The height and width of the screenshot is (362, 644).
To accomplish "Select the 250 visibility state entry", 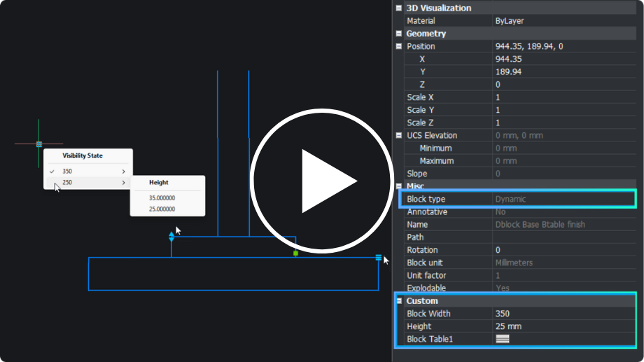I will 88,183.
